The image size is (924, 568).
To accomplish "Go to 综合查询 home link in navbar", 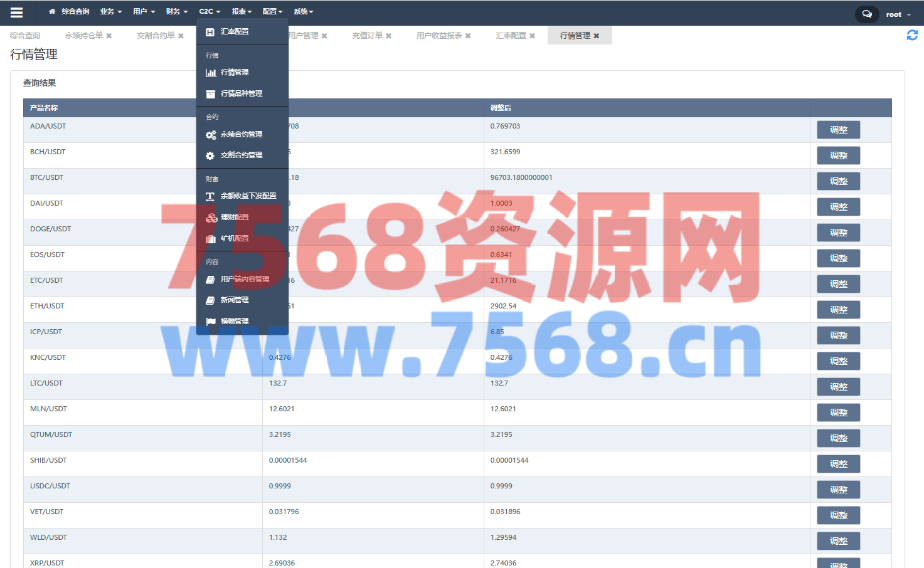I will (70, 12).
